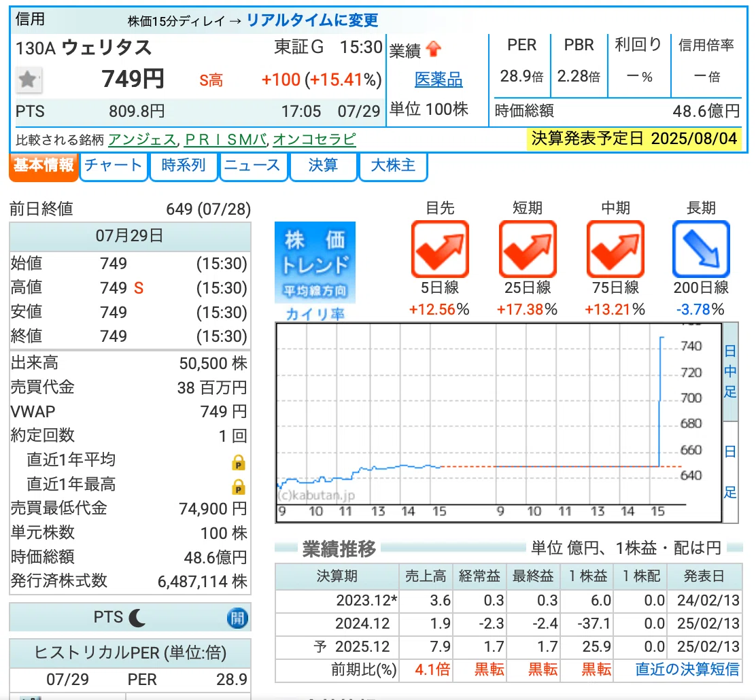Click the 749円 current price
The image size is (756, 700).
pyautogui.click(x=133, y=79)
